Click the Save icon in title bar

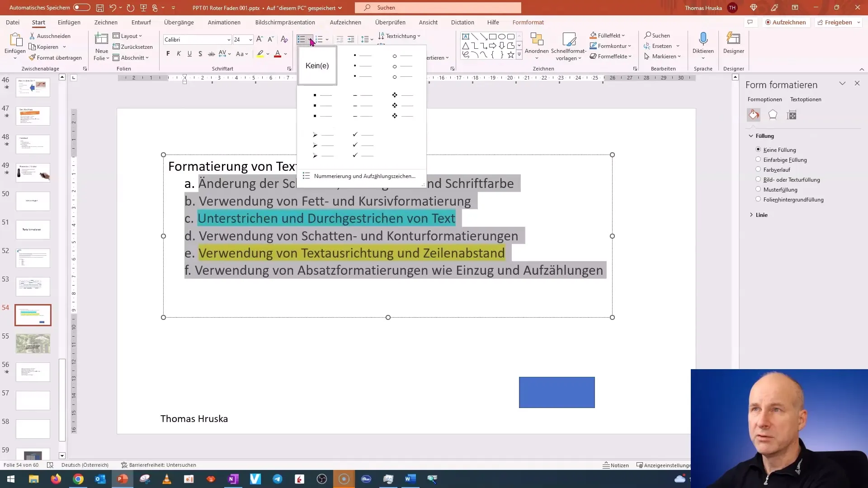coord(99,8)
